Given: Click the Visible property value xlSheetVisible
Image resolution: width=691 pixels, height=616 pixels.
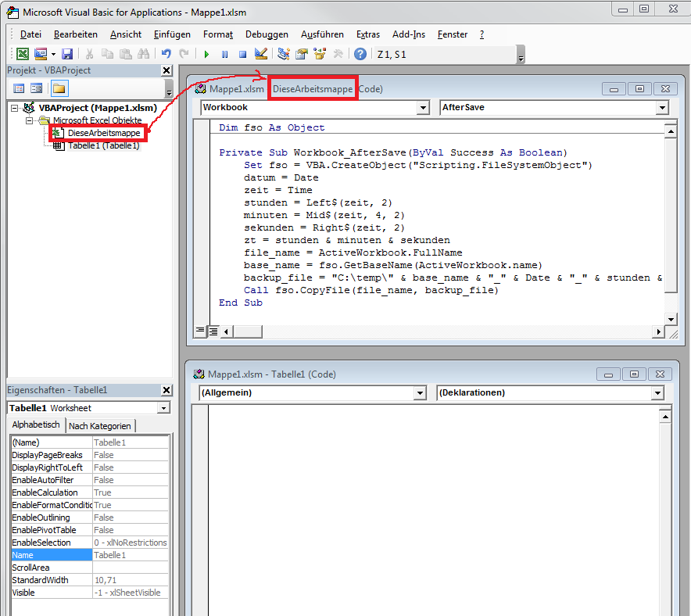Looking at the screenshot, I should pyautogui.click(x=131, y=593).
